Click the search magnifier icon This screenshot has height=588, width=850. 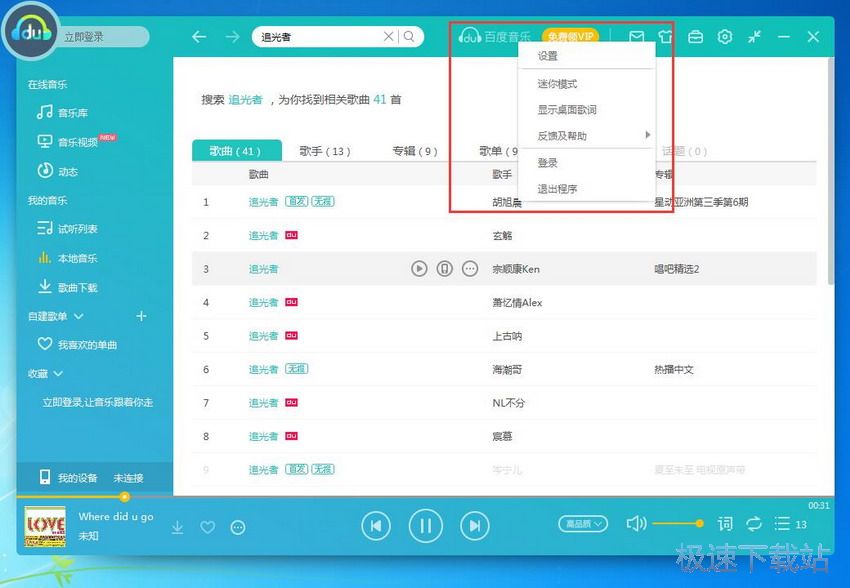click(x=409, y=36)
